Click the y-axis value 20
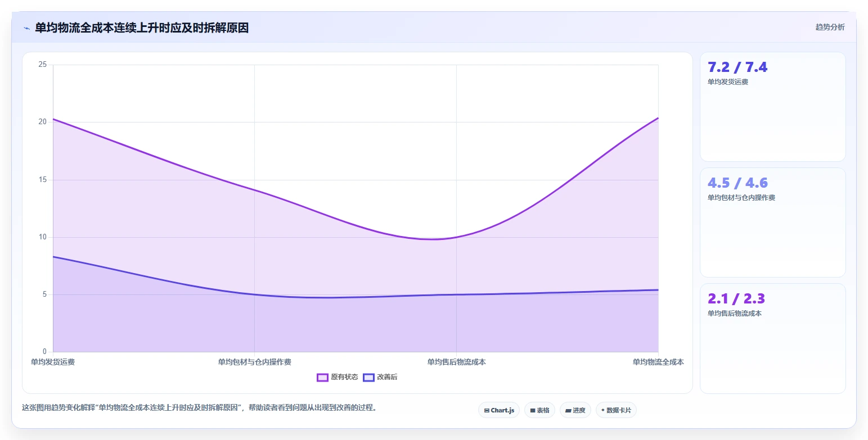The image size is (868, 440). [x=43, y=123]
